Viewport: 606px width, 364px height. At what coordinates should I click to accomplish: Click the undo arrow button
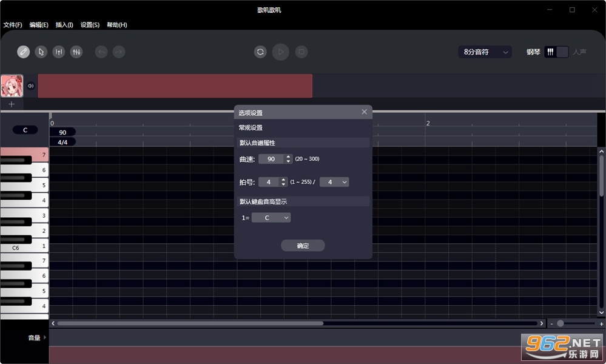pyautogui.click(x=101, y=52)
